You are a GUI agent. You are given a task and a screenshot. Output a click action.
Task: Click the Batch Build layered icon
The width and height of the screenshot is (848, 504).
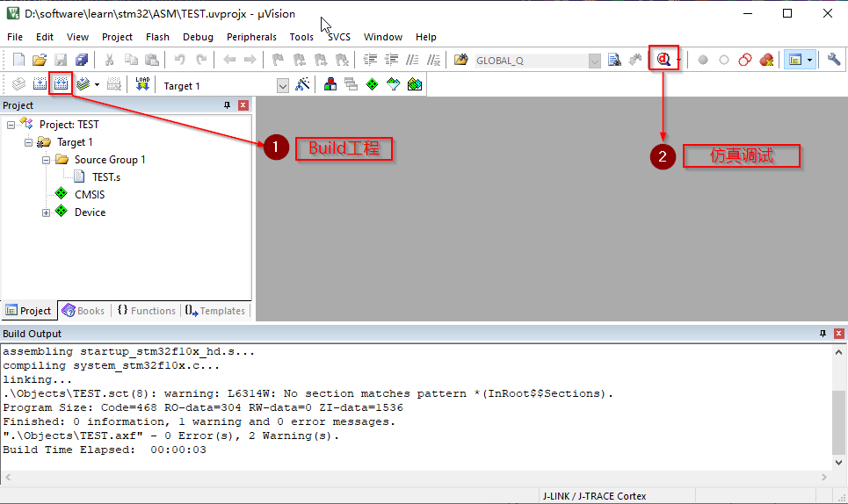83,84
